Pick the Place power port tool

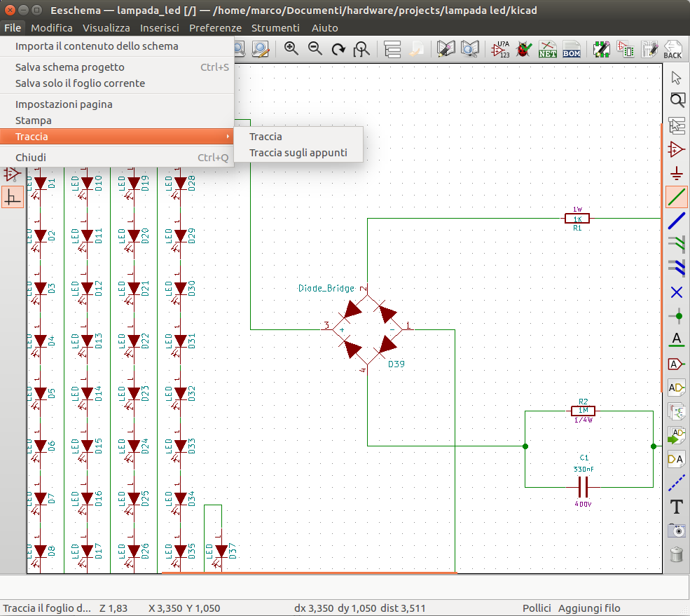(x=677, y=173)
